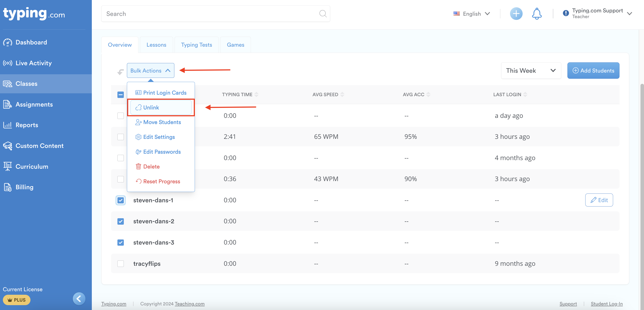Collapse the Bulk Actions dropdown
The height and width of the screenshot is (310, 644).
click(x=150, y=71)
